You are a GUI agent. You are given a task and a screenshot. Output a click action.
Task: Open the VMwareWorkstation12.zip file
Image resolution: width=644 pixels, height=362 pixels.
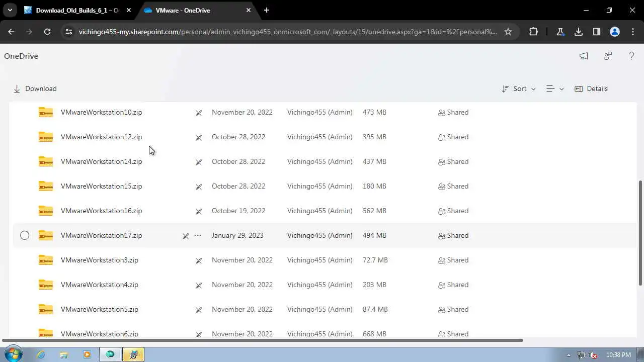[101, 137]
